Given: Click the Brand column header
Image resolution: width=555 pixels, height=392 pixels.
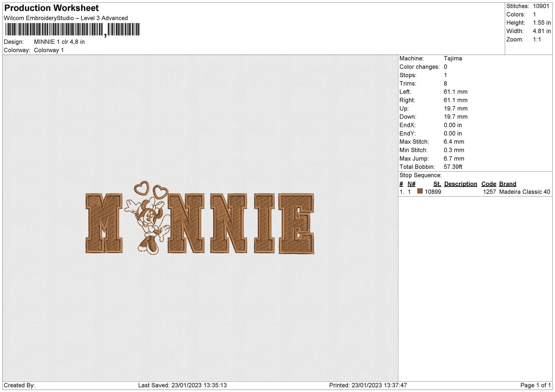Looking at the screenshot, I should [507, 184].
